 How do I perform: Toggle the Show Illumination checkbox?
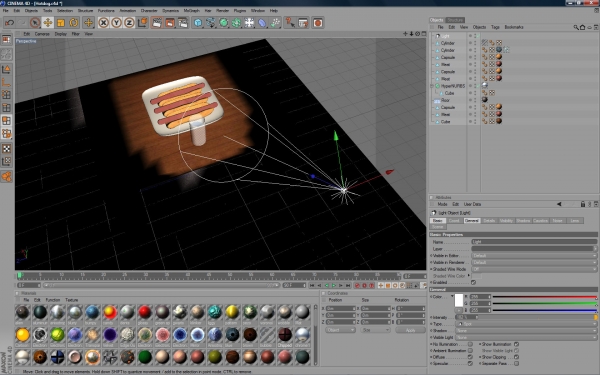tap(516, 344)
